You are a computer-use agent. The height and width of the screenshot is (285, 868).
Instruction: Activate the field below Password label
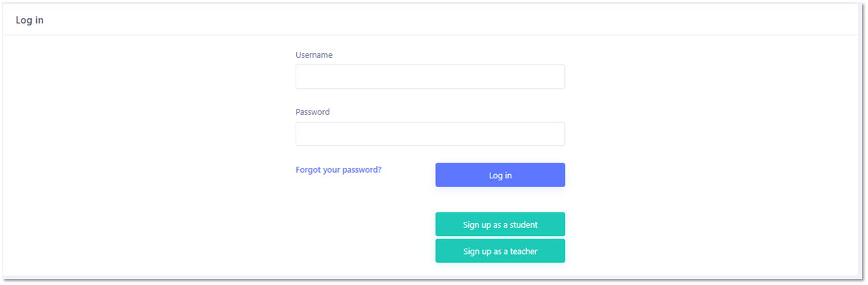[430, 134]
